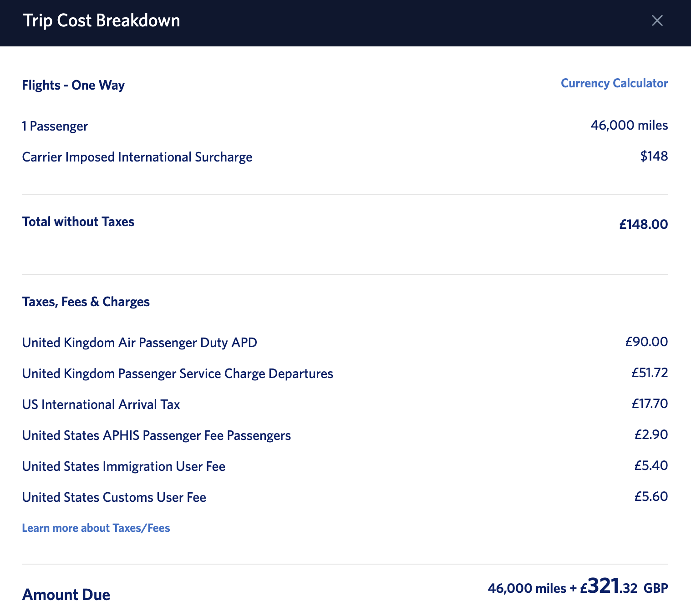Screen dimensions: 691x616
Task: Select the US International Arrival Tax row
Action: (101, 404)
